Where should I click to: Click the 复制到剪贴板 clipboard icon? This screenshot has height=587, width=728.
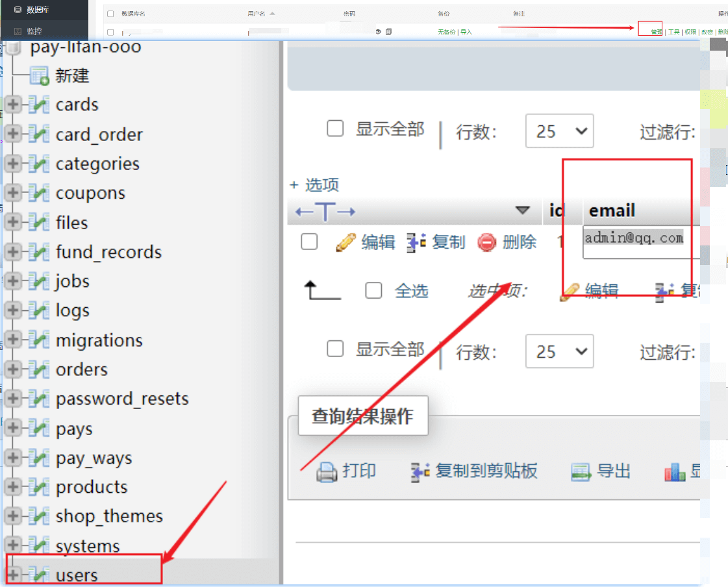pyautogui.click(x=420, y=472)
